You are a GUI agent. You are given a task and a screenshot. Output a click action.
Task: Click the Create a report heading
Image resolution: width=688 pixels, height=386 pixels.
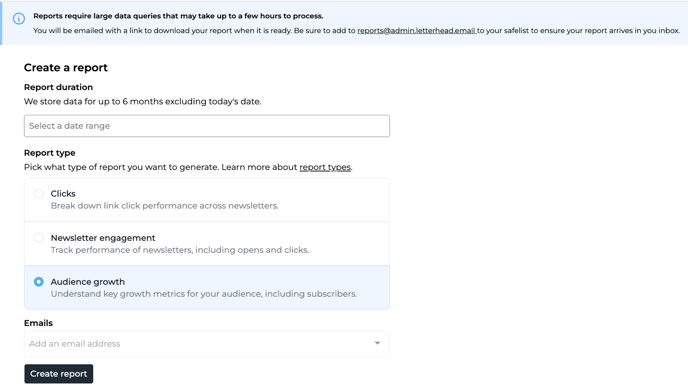tap(66, 68)
